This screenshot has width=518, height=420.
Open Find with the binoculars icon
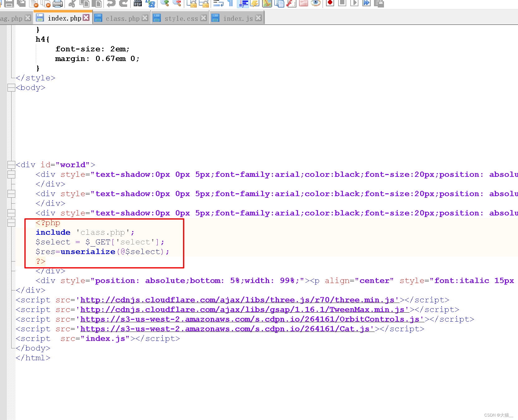pos(137,3)
